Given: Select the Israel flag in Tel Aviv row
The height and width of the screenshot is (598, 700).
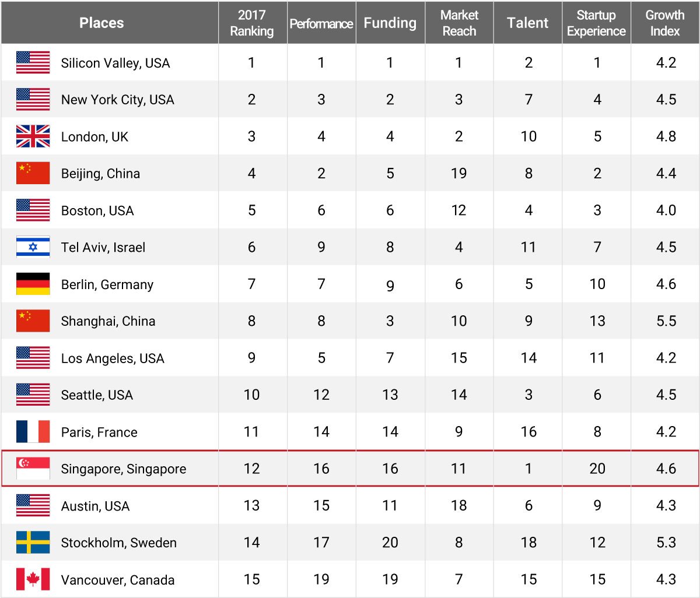Looking at the screenshot, I should click(x=33, y=247).
